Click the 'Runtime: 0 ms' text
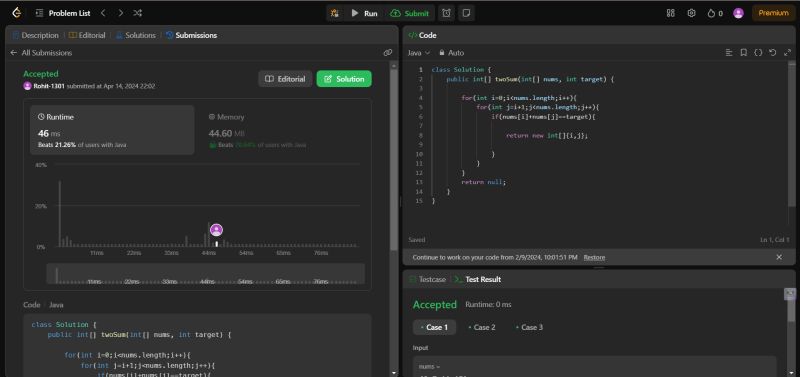The width and height of the screenshot is (800, 377). pyautogui.click(x=488, y=305)
